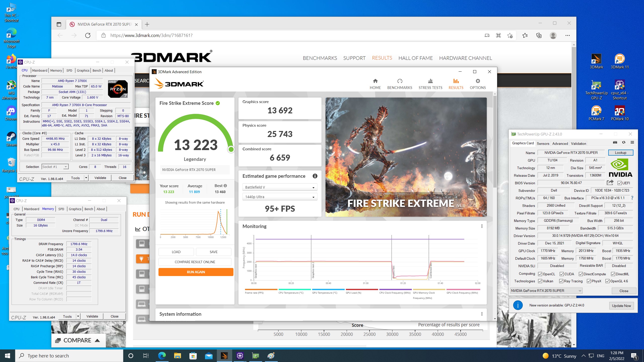
Task: Click LOAD result button
Action: (x=176, y=252)
